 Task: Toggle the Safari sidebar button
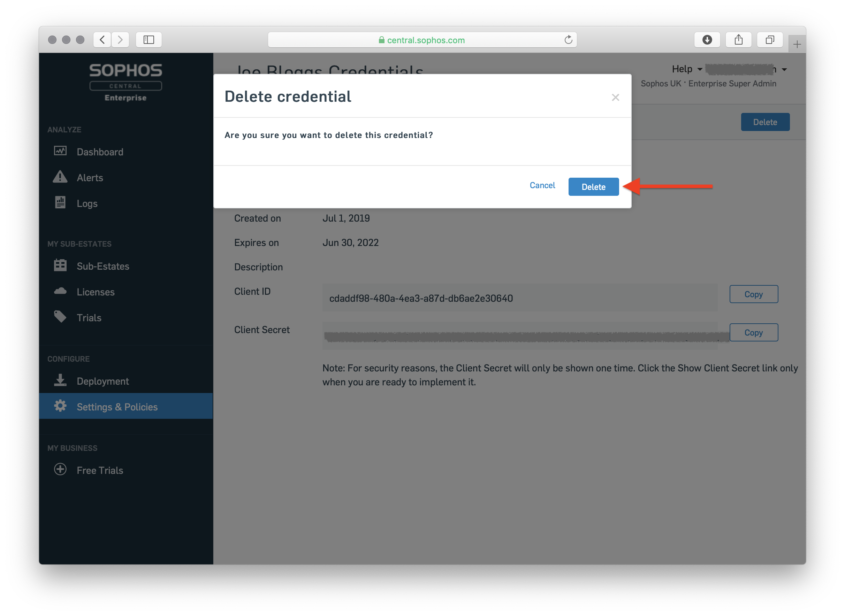tap(149, 39)
